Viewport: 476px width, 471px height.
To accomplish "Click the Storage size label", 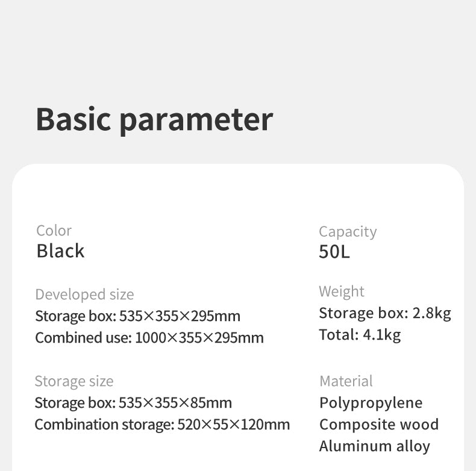I will tap(74, 381).
